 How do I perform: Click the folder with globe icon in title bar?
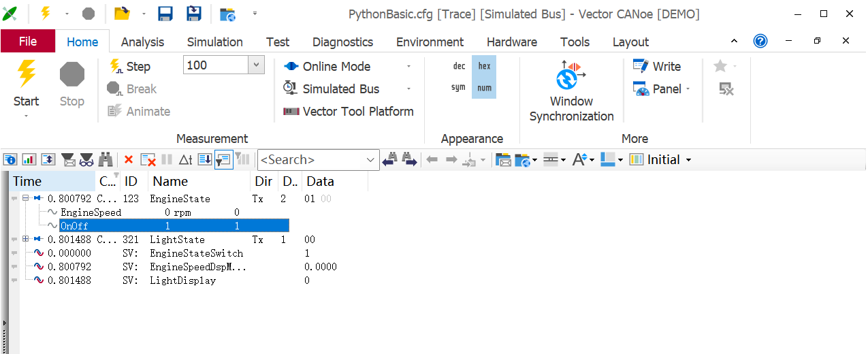pyautogui.click(x=227, y=14)
